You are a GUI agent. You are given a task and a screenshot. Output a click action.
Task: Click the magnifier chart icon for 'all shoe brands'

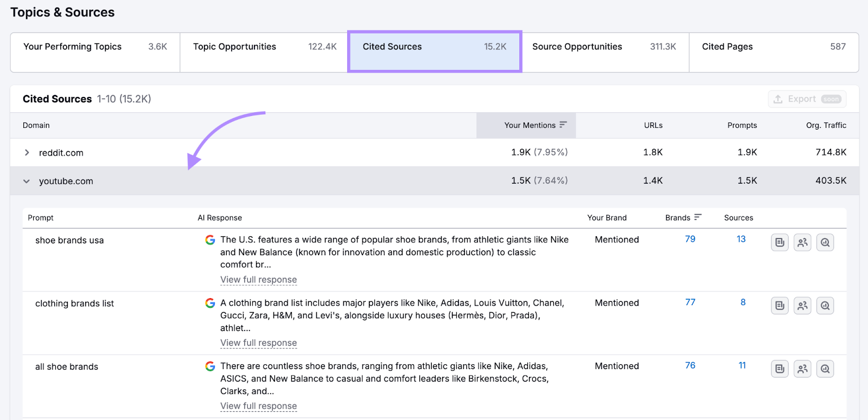tap(825, 369)
